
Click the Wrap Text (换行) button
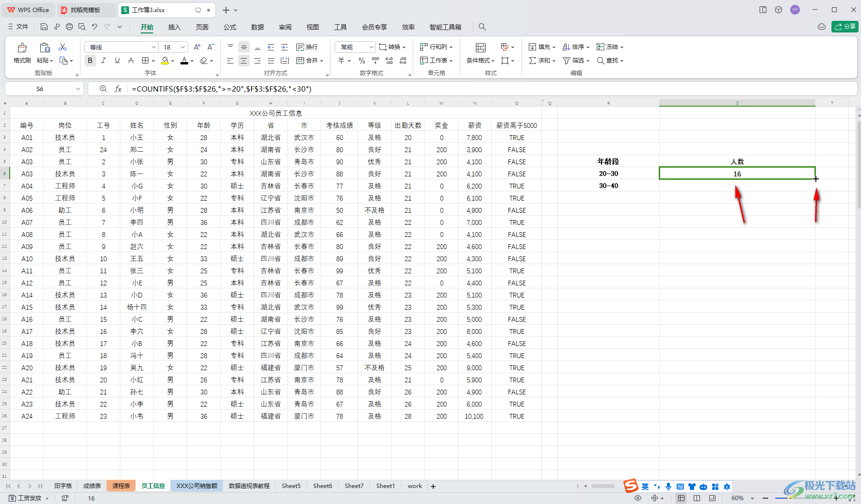point(307,47)
